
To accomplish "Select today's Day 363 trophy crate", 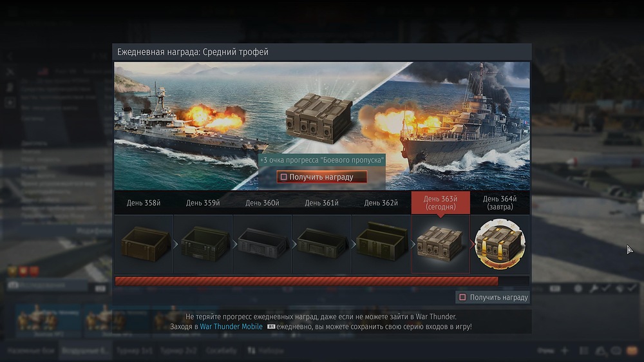I will click(440, 244).
